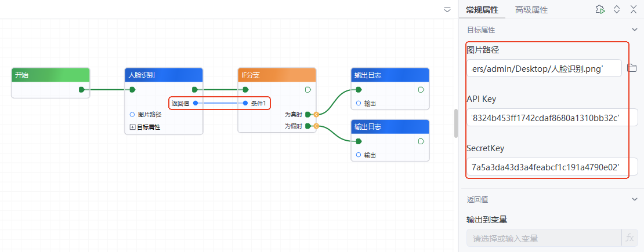Click the 输出 circle pin on upper 输出日志 node

[359, 104]
